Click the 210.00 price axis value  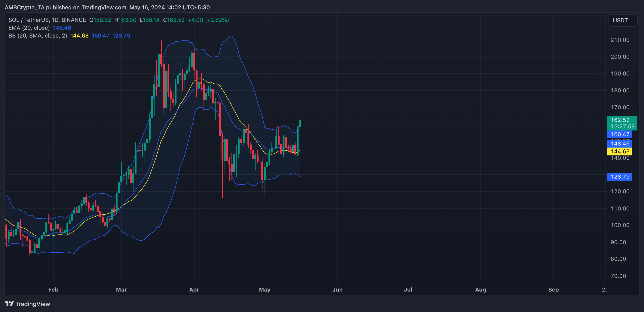click(620, 40)
